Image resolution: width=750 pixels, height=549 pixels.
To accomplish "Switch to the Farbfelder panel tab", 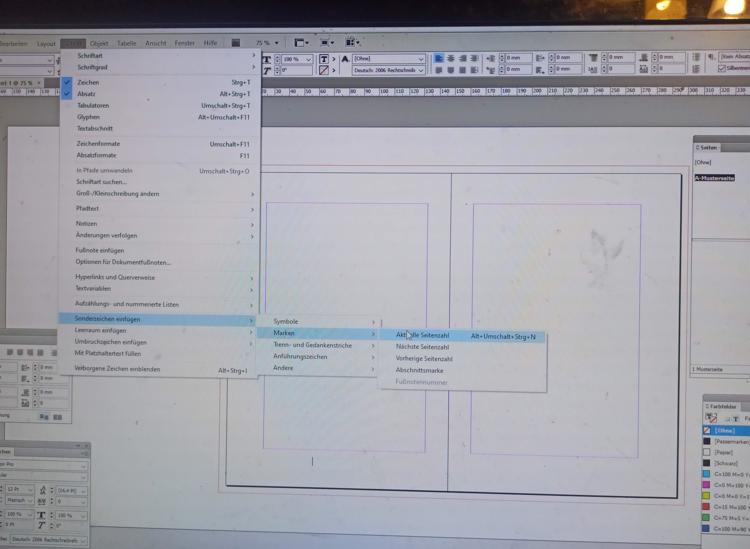I will (x=721, y=406).
